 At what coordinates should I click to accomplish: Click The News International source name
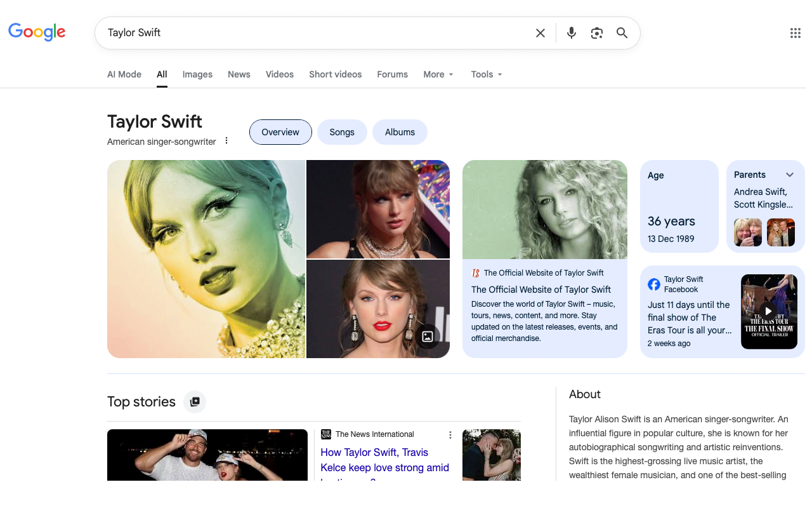point(375,434)
